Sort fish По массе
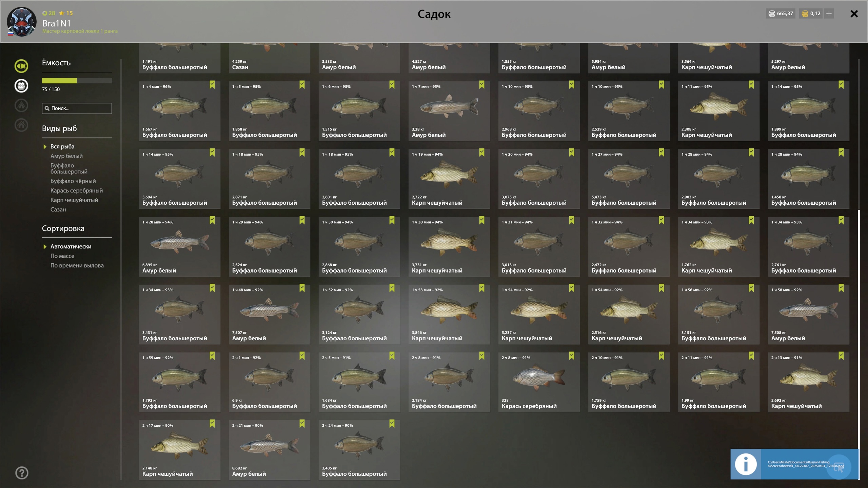Viewport: 868px width, 488px height. click(62, 256)
